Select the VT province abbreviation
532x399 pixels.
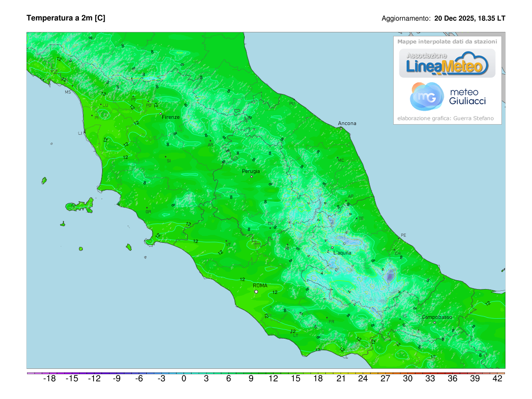tap(228, 243)
